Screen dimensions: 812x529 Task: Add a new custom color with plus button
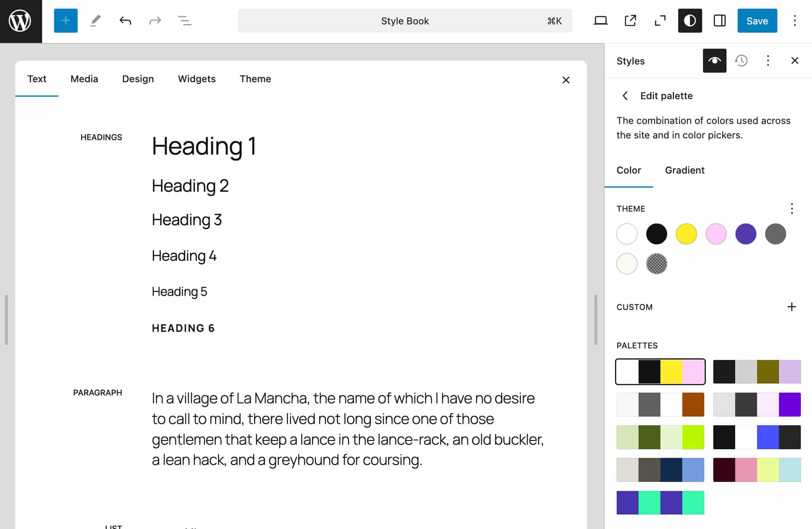(x=791, y=306)
